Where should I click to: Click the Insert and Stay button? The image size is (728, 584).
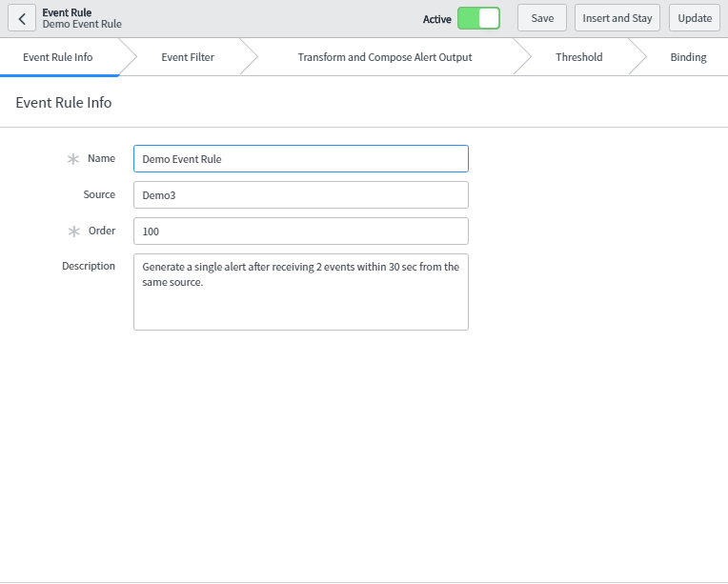[617, 18]
